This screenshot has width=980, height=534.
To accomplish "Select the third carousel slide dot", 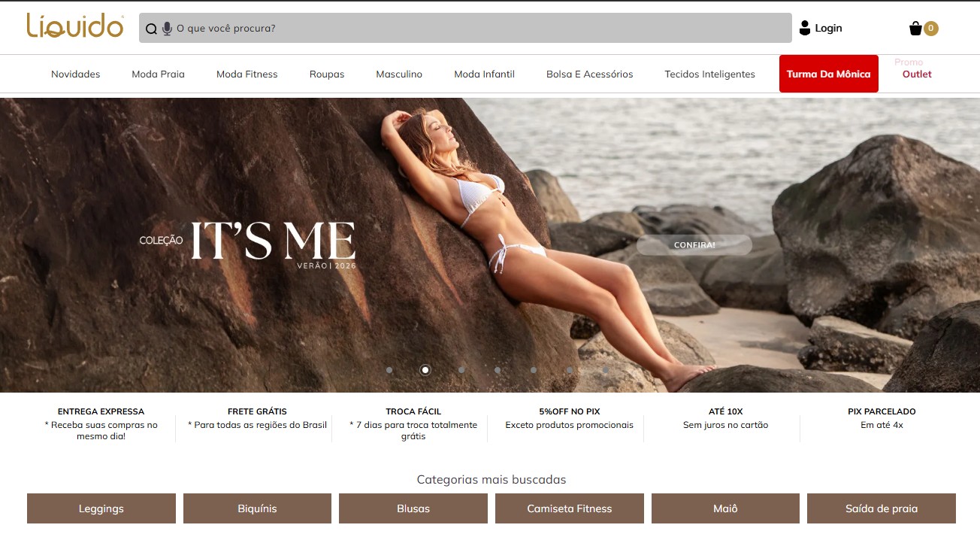I will tap(461, 370).
